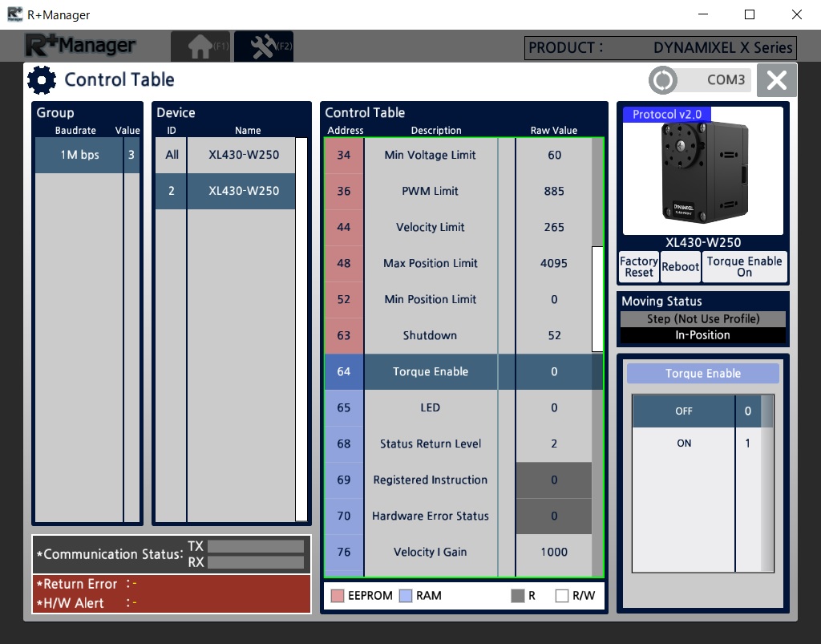Viewport: 821px width, 644px height.
Task: Turn Torque Enable On
Action: [744, 267]
